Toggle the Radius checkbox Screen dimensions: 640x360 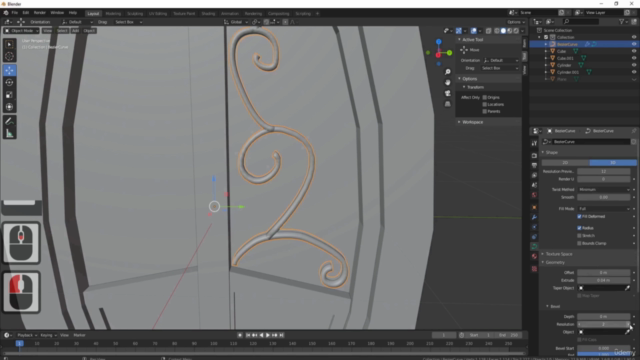579,228
